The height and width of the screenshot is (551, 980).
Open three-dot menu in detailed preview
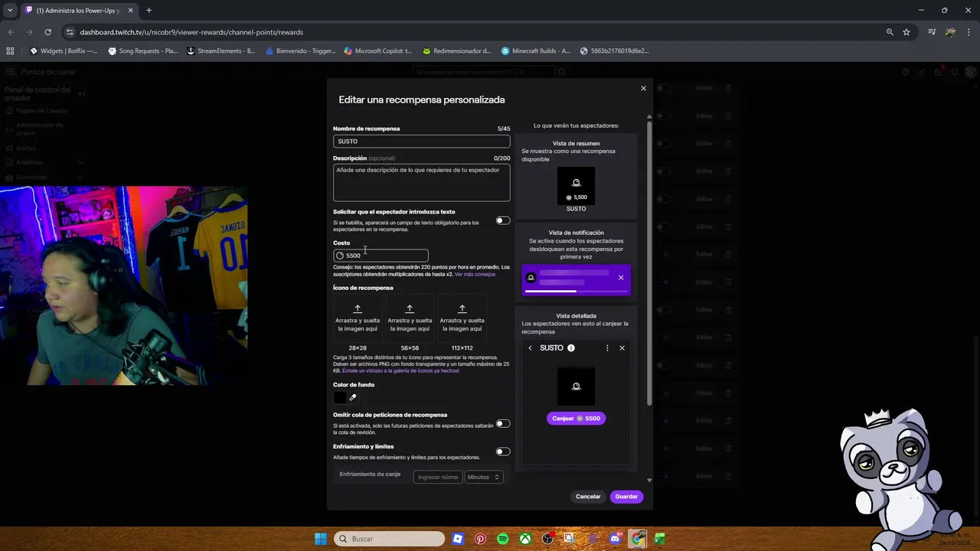click(607, 348)
